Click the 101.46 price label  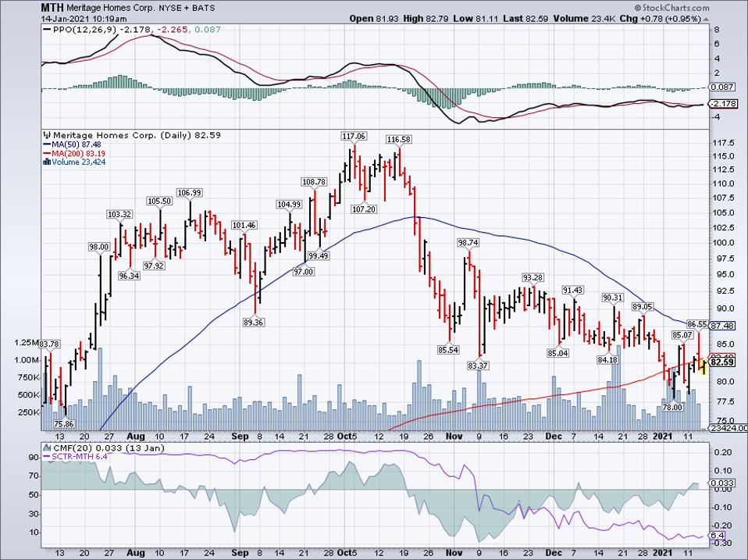click(244, 225)
